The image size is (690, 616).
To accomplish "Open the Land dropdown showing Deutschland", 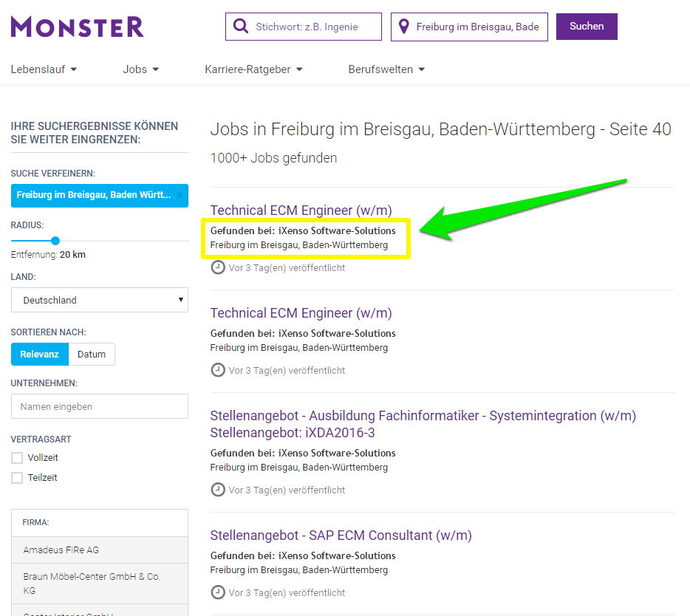I will point(100,300).
